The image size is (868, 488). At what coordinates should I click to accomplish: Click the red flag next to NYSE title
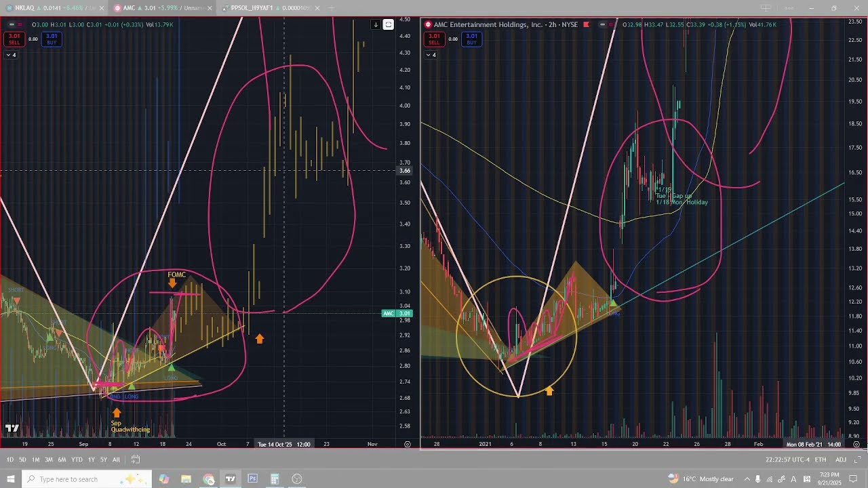586,24
